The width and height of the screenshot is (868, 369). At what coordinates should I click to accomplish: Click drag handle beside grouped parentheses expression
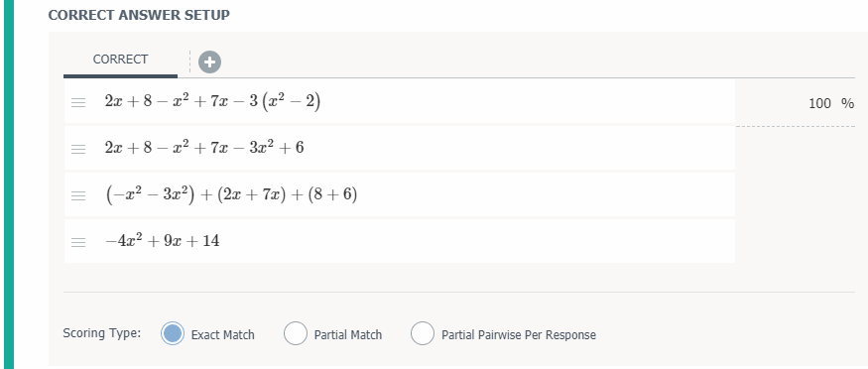(x=78, y=195)
